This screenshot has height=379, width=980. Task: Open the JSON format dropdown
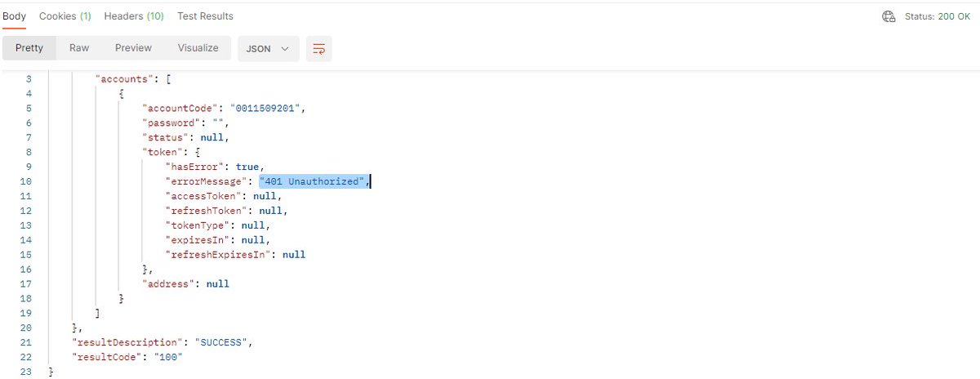pyautogui.click(x=268, y=48)
